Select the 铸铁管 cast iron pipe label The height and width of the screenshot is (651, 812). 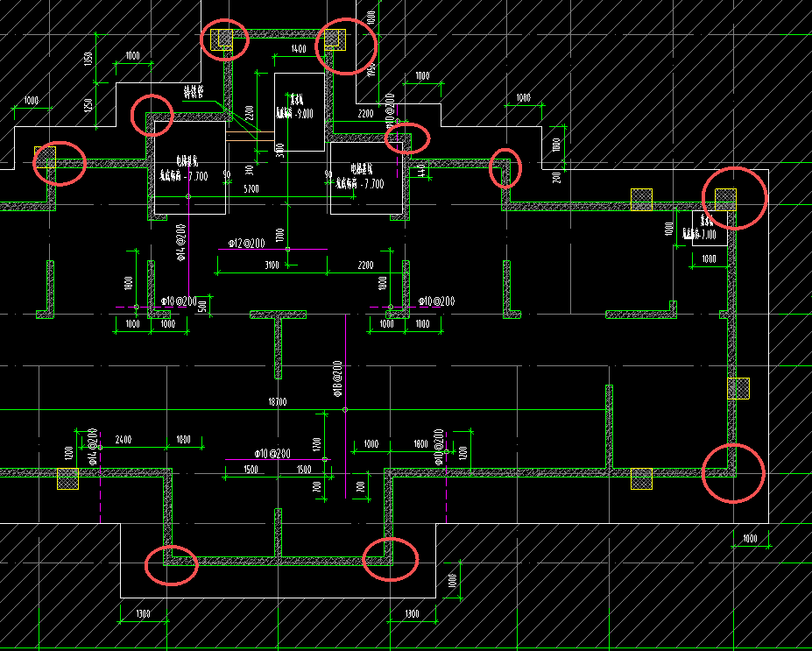pyautogui.click(x=194, y=93)
